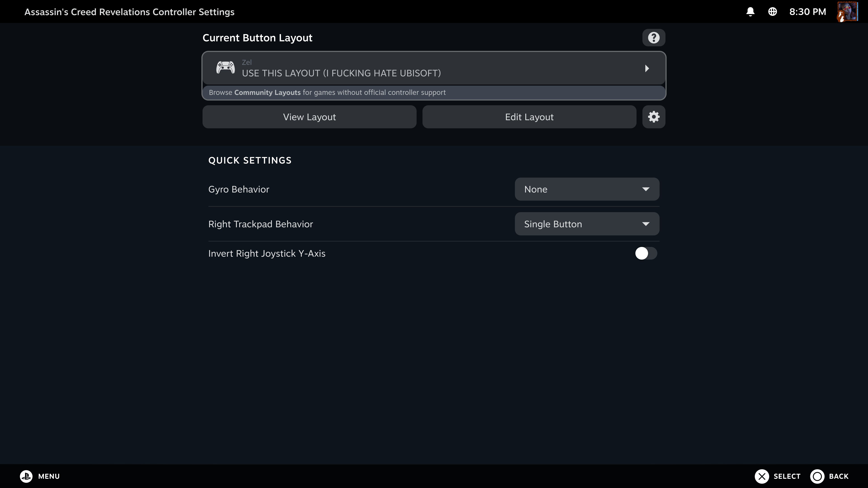Viewport: 868px width, 488px height.
Task: Click the Gyro Behavior label
Action: point(238,189)
